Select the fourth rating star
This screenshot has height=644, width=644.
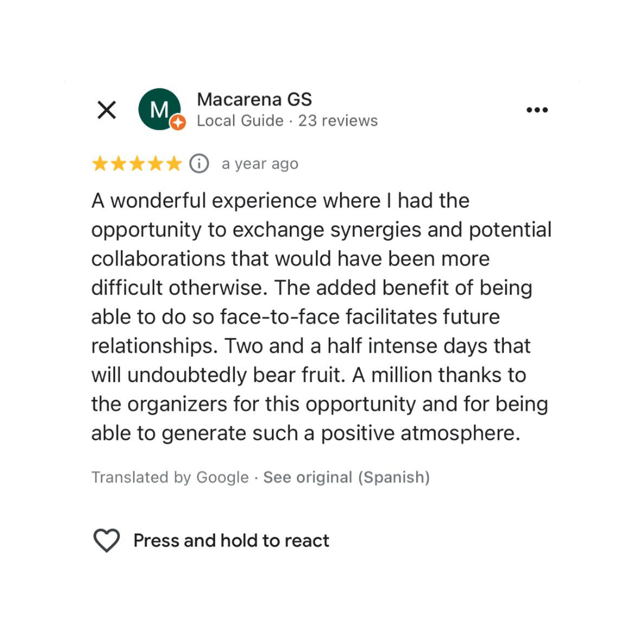[155, 164]
